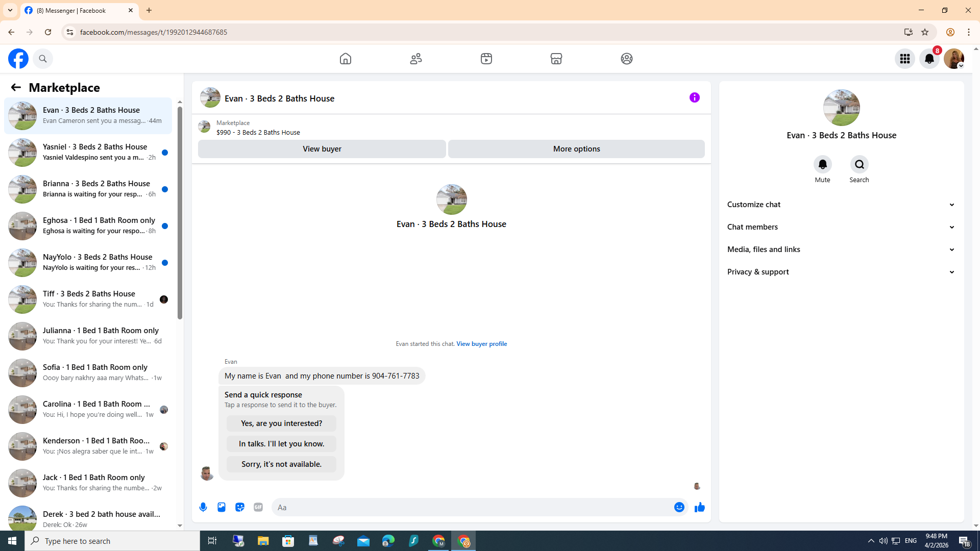Send quick response 'Sorry, it's not available.'
Image resolution: width=980 pixels, height=551 pixels.
281,464
